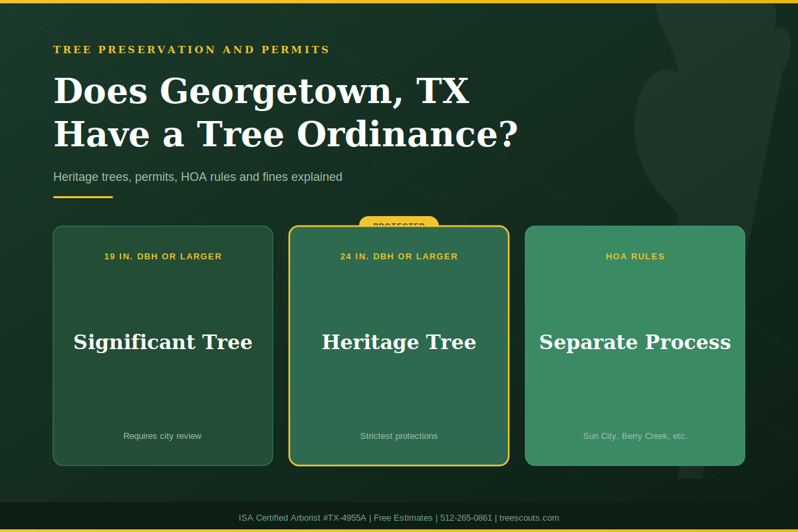This screenshot has height=532, width=798.
Task: Click the headline about Georgetown tree ordinance
Action: pos(286,112)
